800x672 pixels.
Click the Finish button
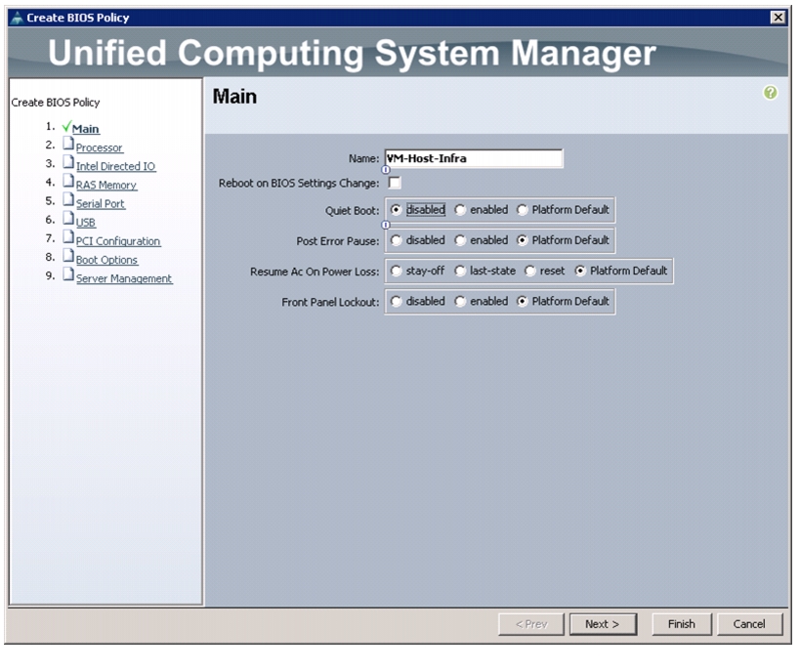tap(681, 624)
